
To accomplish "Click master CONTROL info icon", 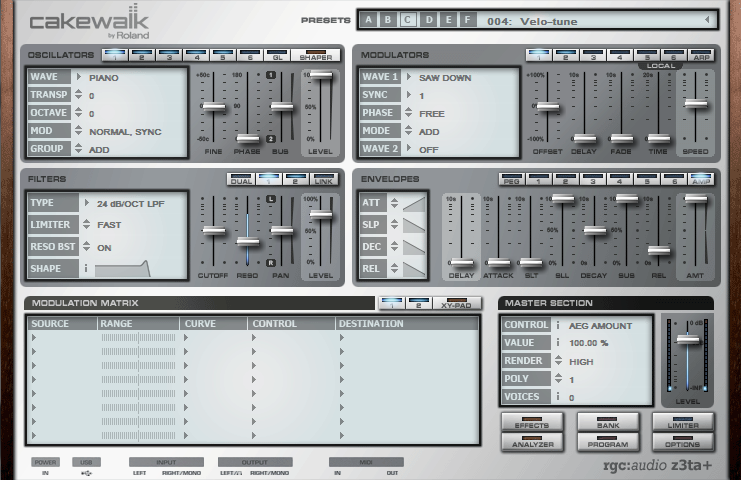I will 558,325.
